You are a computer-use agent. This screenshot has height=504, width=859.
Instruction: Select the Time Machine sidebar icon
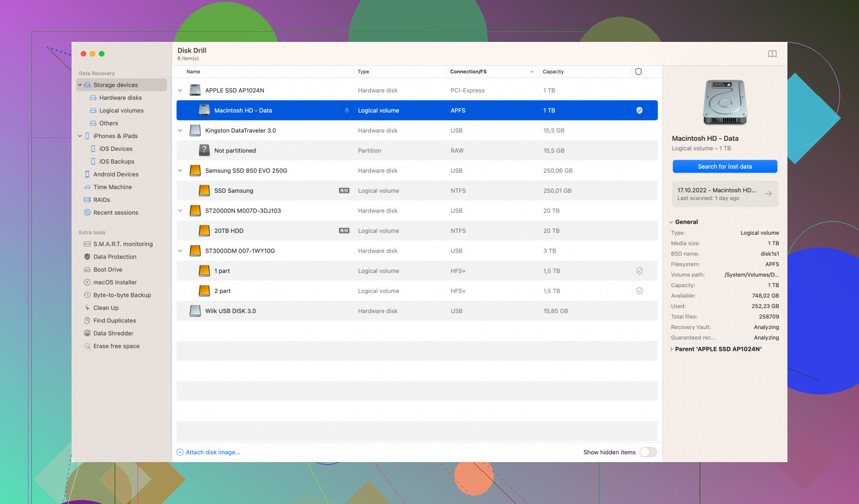pos(87,187)
